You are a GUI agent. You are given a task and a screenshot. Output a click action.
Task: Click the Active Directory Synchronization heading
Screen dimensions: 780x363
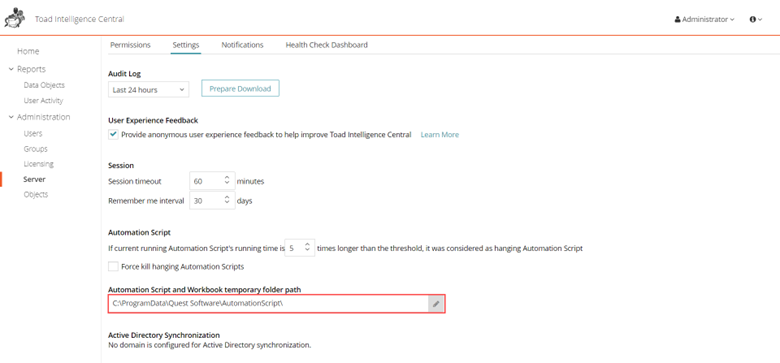[164, 335]
